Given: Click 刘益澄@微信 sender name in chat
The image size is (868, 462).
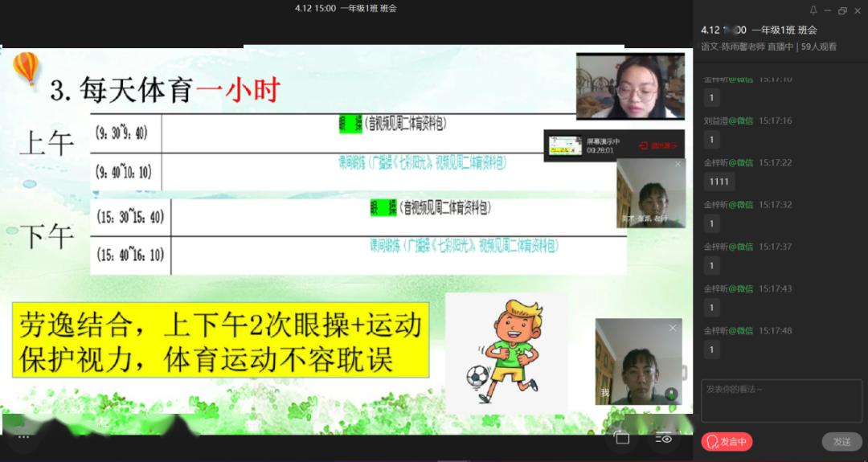Looking at the screenshot, I should 728,121.
